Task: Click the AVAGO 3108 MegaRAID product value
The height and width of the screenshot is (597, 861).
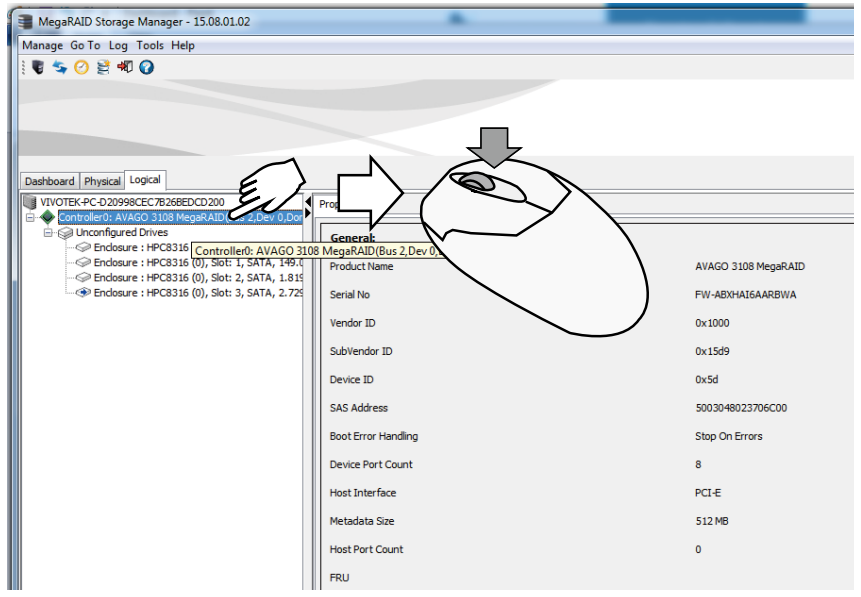Action: click(750, 266)
